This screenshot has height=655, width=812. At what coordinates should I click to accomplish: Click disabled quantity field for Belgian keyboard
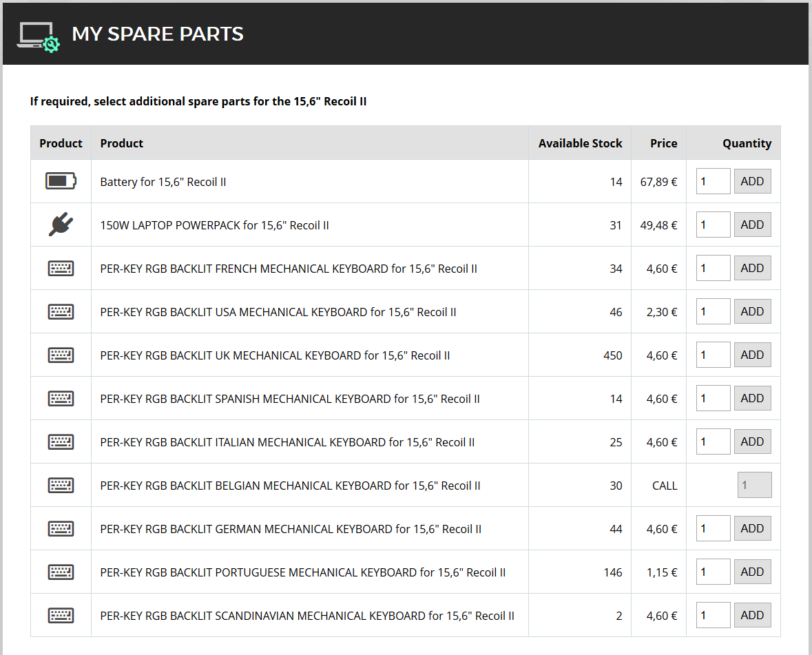point(755,485)
